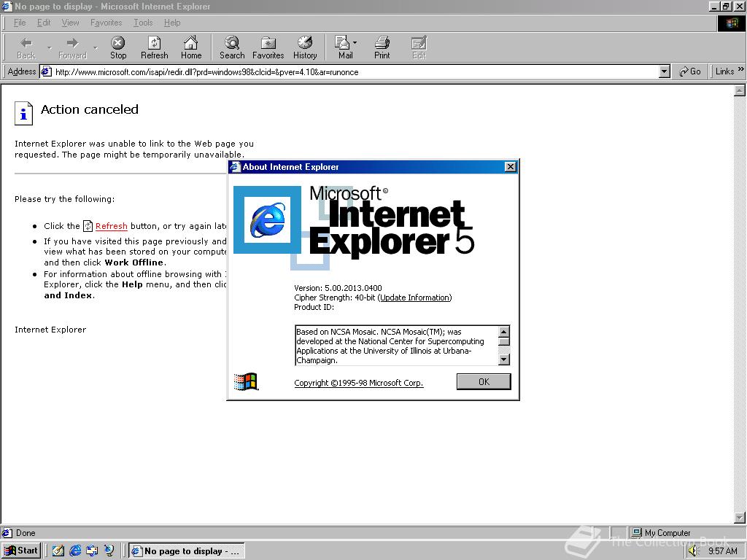747x560 pixels.
Task: Click the About dialog title bar icon
Action: 236,167
